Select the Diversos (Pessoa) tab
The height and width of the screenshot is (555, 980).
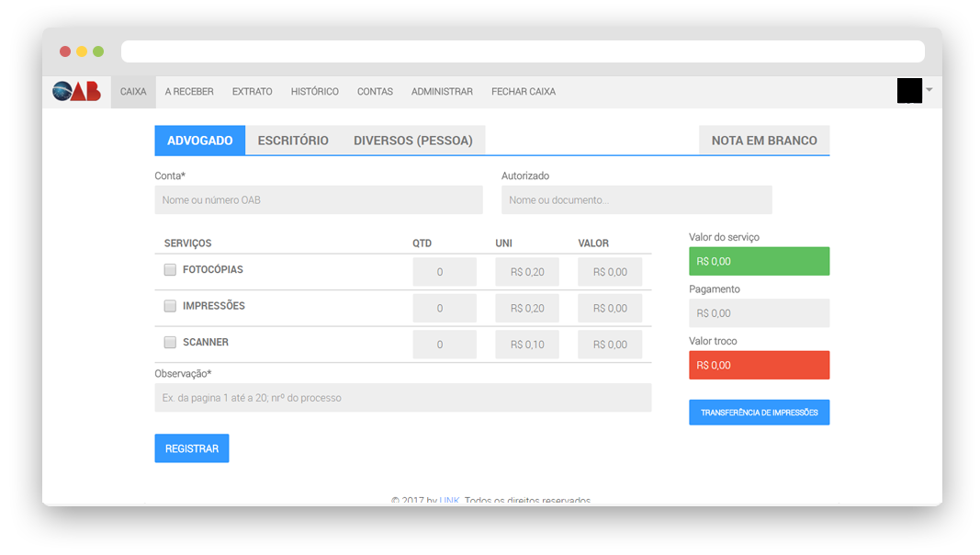(x=412, y=141)
